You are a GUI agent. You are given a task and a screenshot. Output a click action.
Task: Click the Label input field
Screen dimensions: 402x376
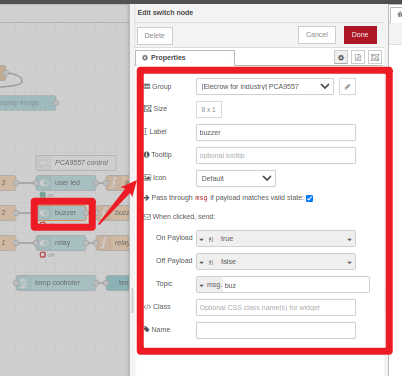(276, 133)
